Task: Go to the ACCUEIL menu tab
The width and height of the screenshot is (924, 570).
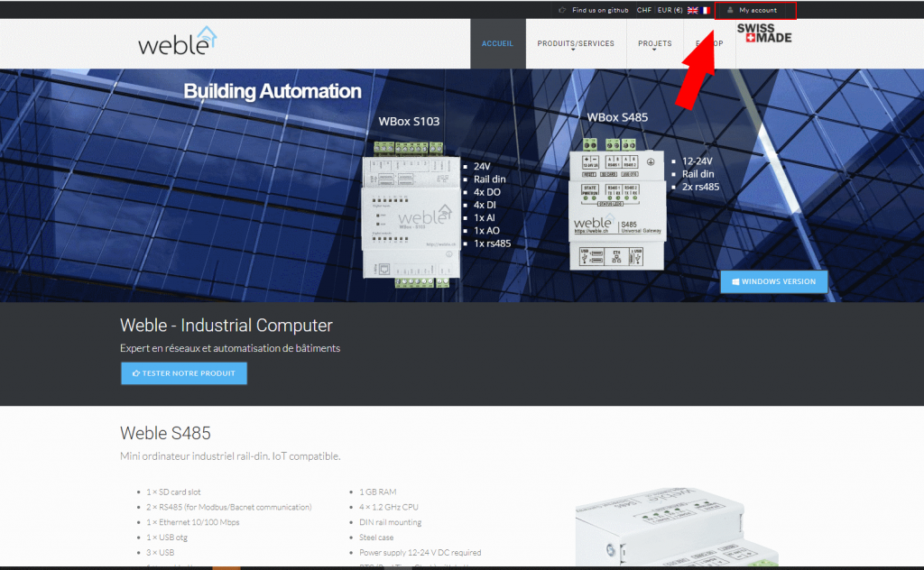Action: pyautogui.click(x=497, y=43)
